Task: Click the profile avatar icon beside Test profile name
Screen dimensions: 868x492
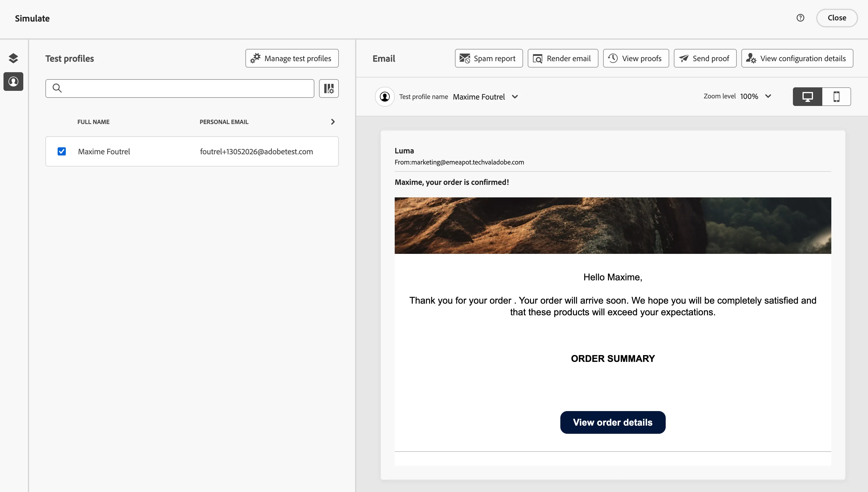Action: point(385,97)
